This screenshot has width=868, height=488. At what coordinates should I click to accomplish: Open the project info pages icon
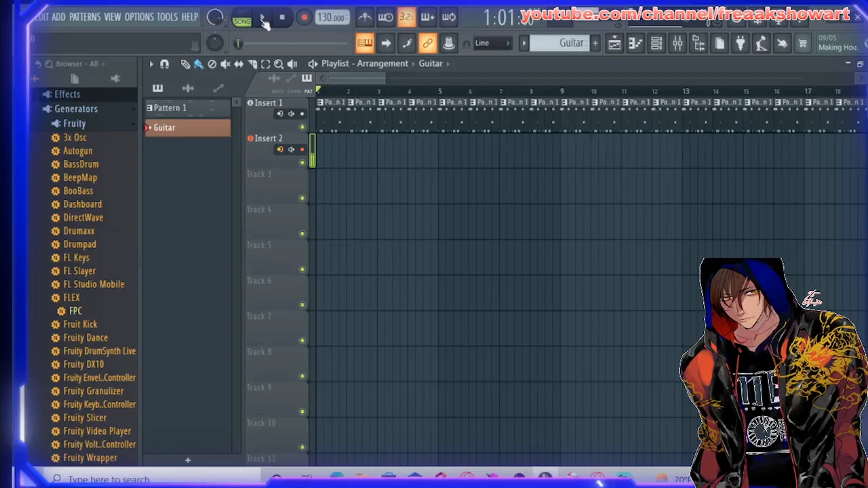(719, 44)
